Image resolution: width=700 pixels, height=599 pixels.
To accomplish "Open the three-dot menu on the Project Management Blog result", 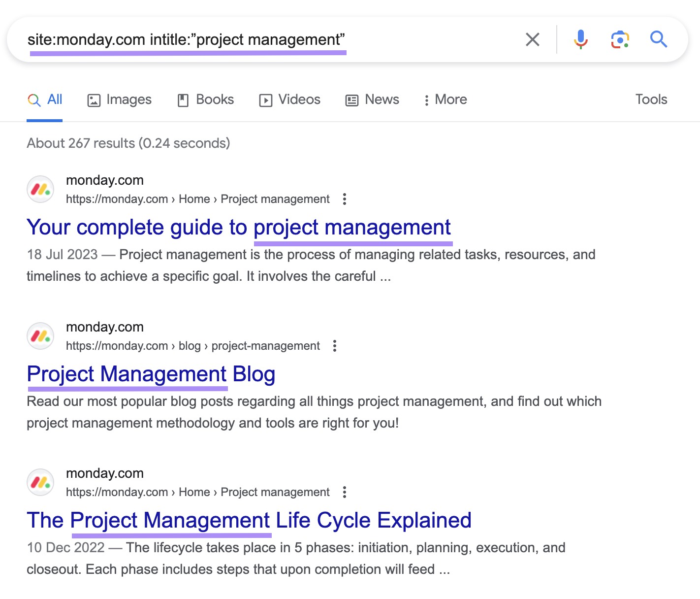I will point(334,346).
